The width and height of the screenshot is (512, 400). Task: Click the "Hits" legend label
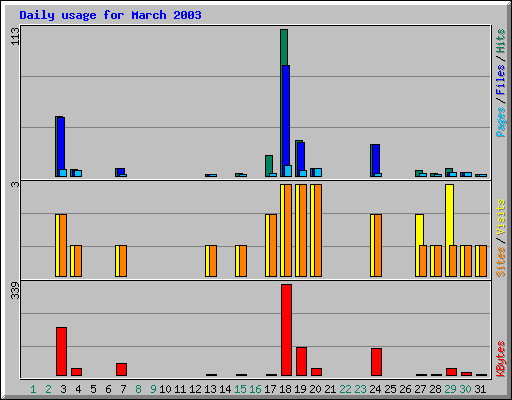click(500, 41)
